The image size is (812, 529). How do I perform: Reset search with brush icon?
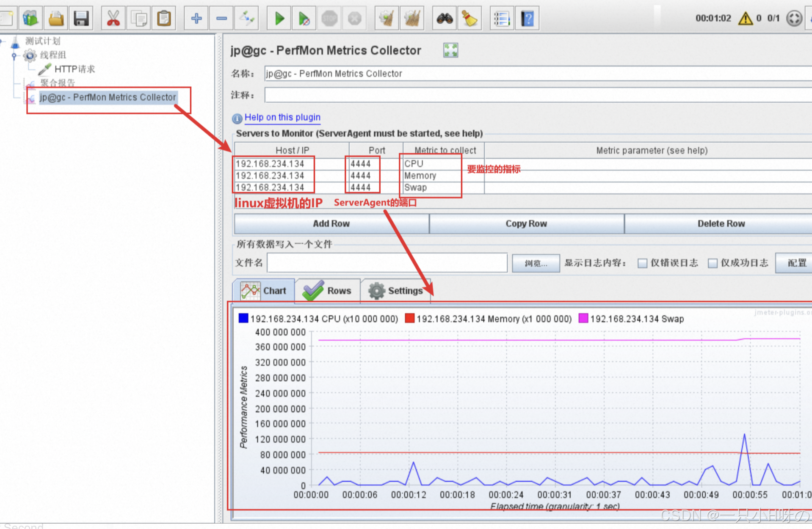pyautogui.click(x=470, y=18)
